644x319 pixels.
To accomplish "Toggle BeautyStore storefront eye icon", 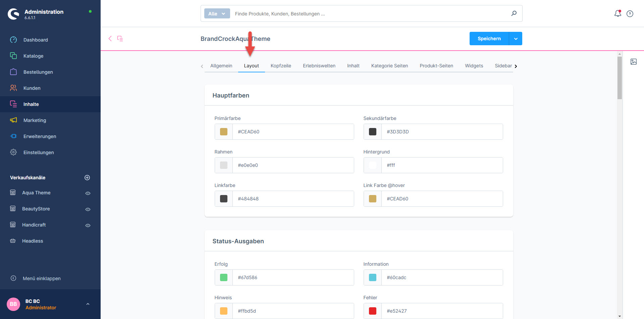I will (88, 209).
